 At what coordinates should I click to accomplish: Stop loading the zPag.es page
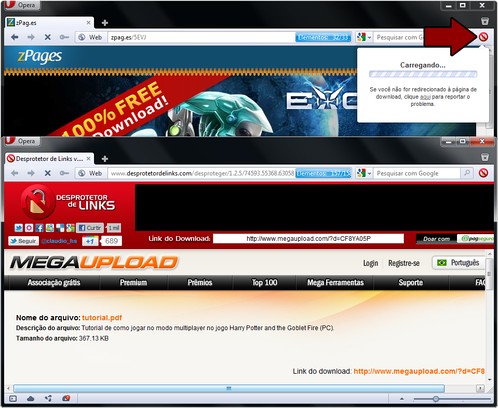coord(48,37)
